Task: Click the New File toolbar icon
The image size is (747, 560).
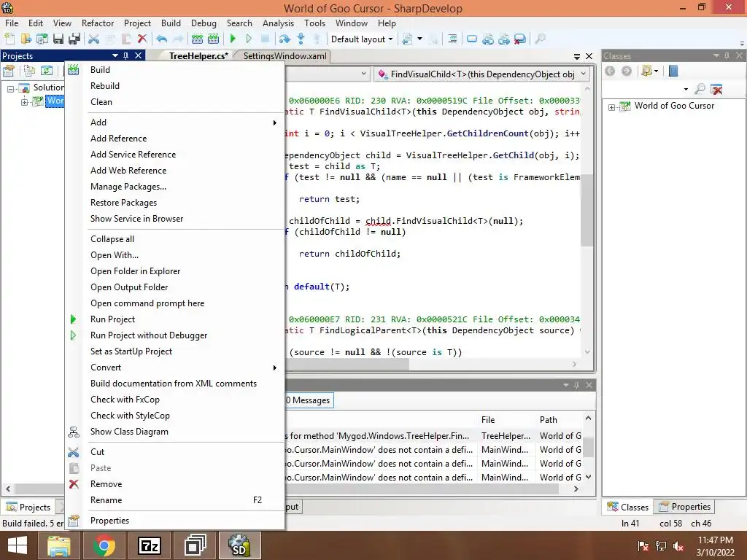Action: click(x=10, y=39)
